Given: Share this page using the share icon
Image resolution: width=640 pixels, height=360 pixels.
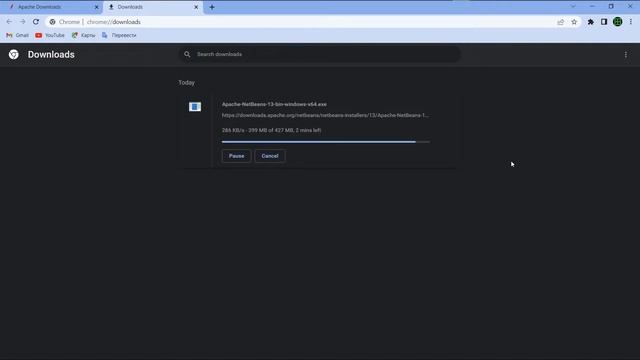Looking at the screenshot, I should (x=560, y=22).
